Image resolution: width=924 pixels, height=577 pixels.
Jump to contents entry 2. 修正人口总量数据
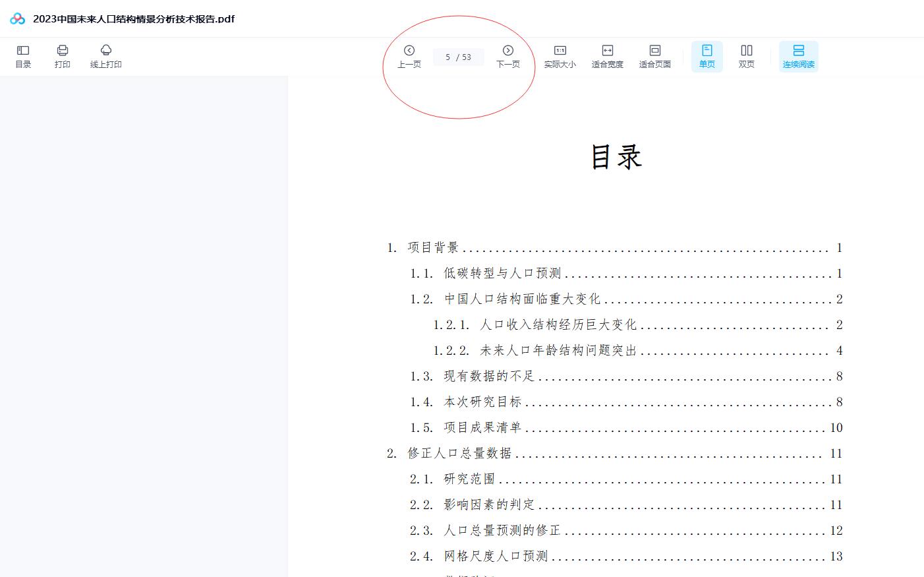459,454
